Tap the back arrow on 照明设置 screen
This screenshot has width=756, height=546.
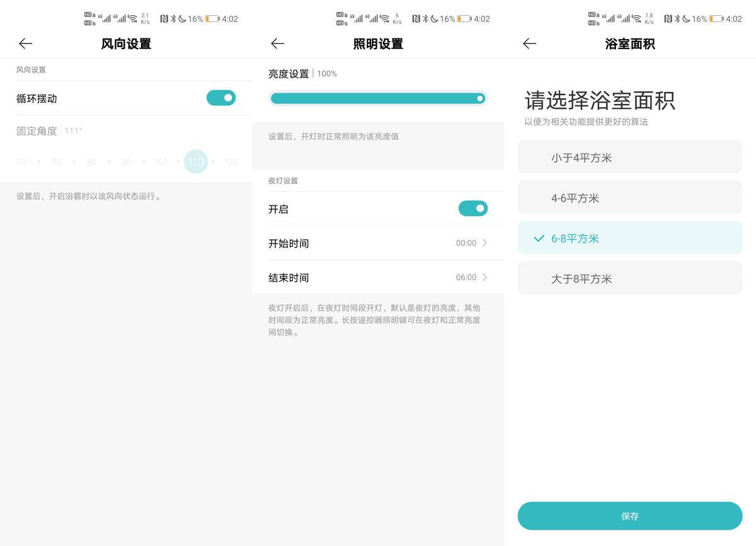(277, 43)
